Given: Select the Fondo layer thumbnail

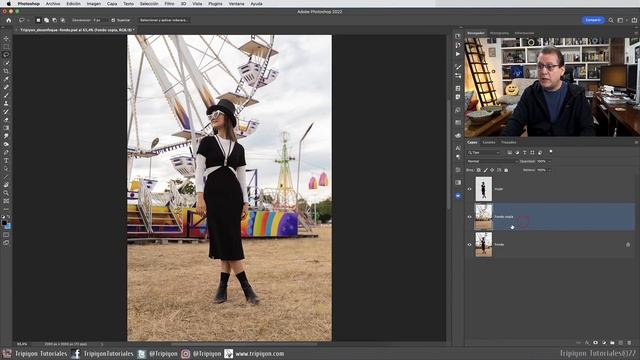Looking at the screenshot, I should (484, 244).
